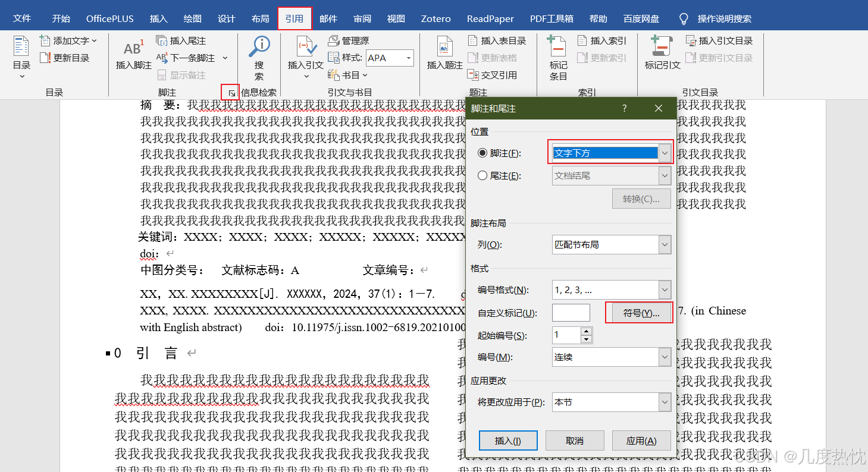Click the 起始编号(S) number field
868x472 pixels.
pos(566,335)
